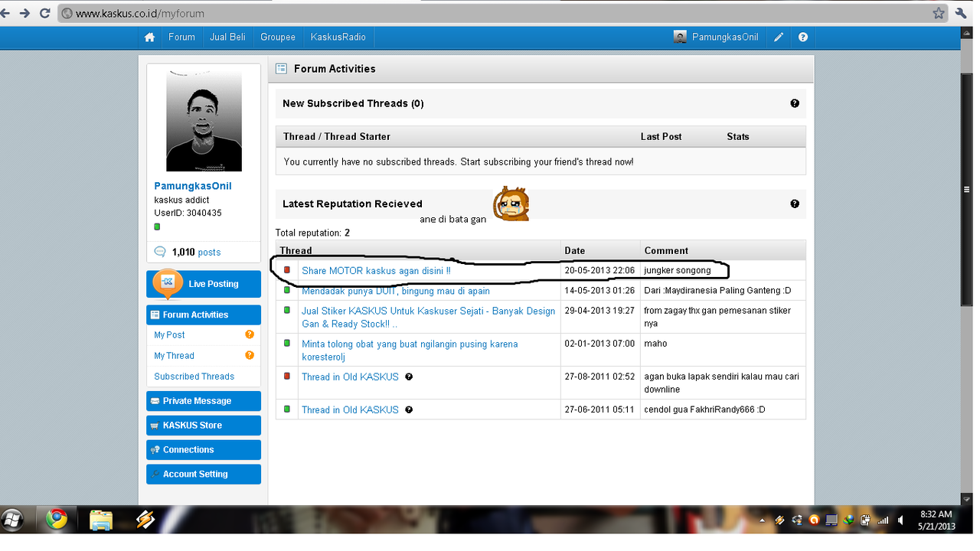Viewport: 980px width, 551px height.
Task: Open the 1,010 posts link
Action: pos(196,252)
